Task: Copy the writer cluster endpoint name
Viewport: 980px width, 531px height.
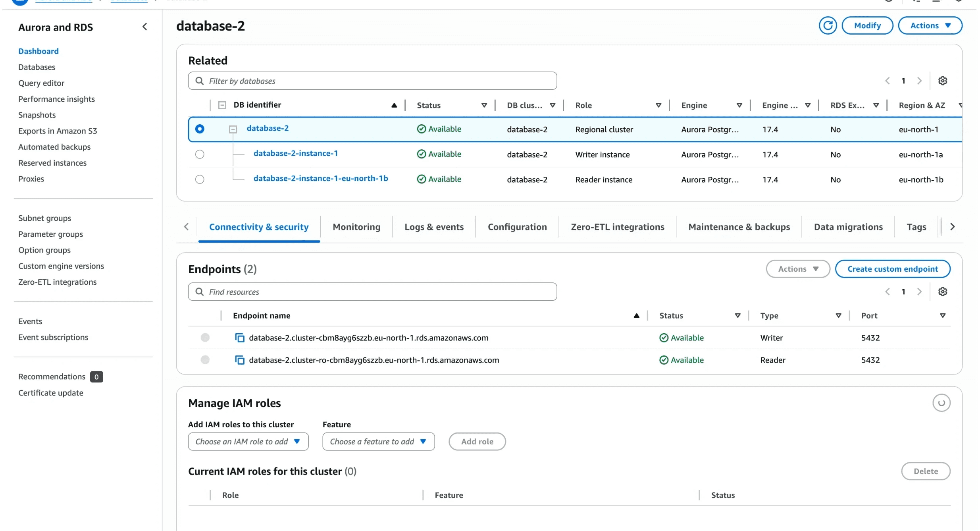Action: 240,338
